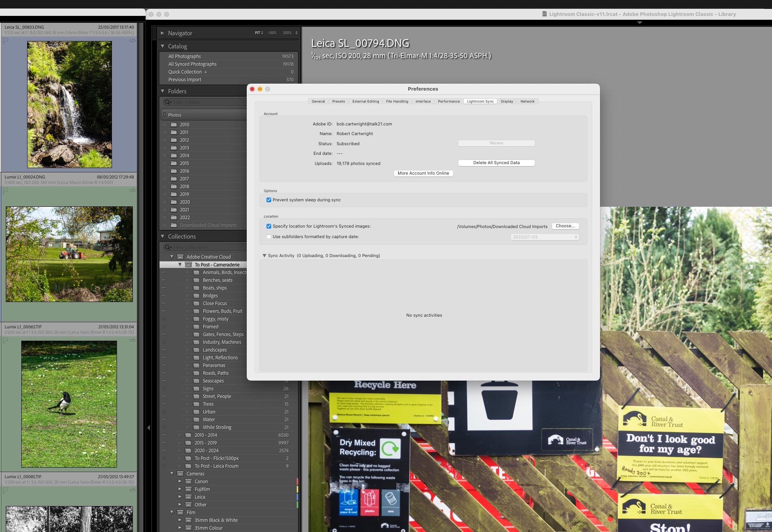Viewport: 772px width, 532px height.
Task: Click the Adobe Creative Cloud collection set icon
Action: 180,257
